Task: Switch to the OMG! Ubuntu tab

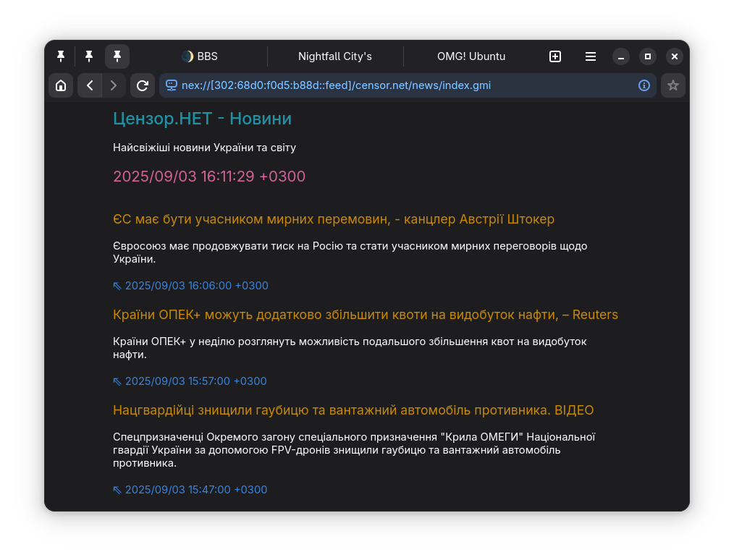Action: click(471, 56)
